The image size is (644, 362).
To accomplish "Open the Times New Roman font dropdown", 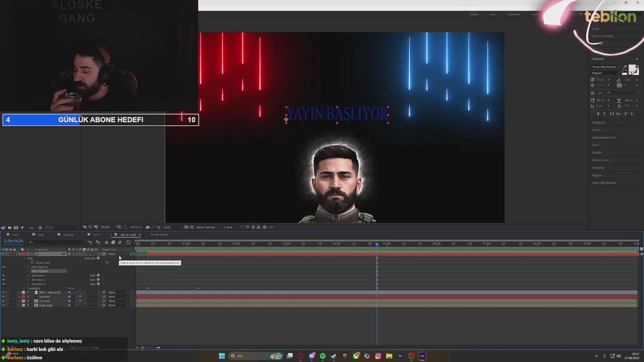I will 606,67.
